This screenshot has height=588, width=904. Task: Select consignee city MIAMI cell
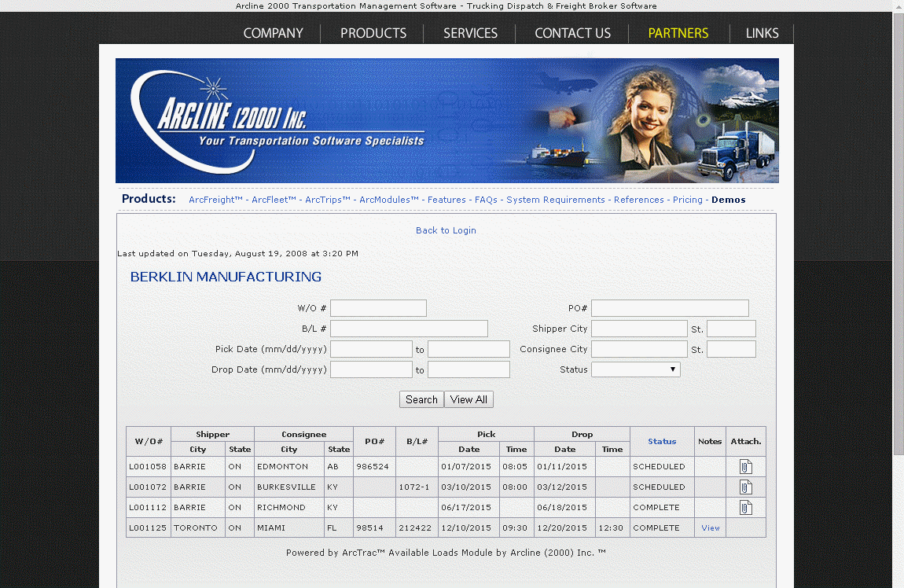point(288,527)
